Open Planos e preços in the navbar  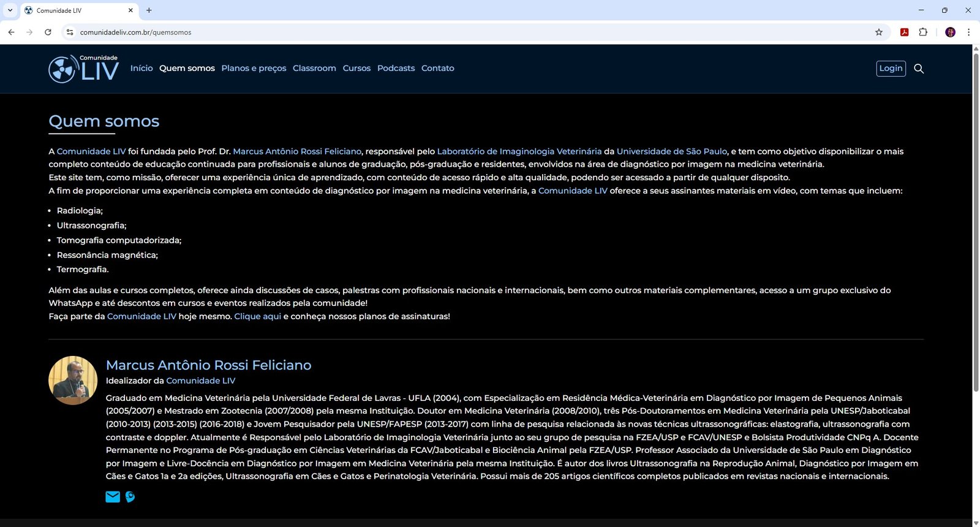[254, 68]
